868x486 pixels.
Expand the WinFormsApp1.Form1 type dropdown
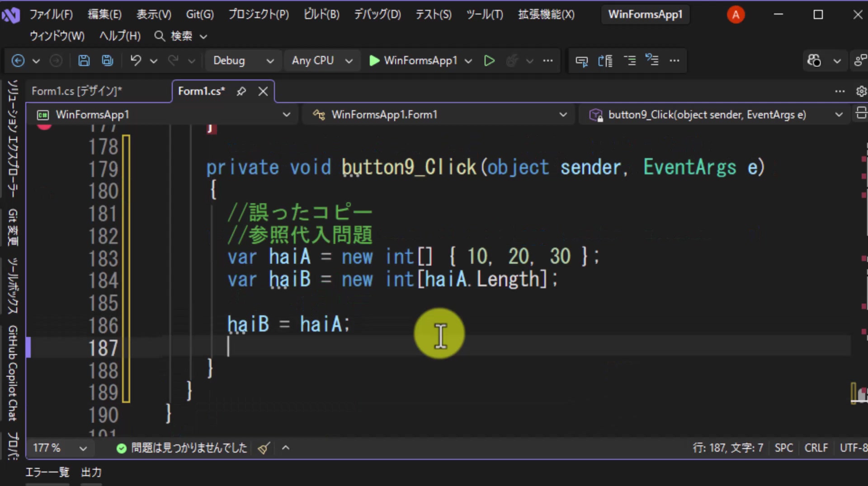(x=439, y=115)
